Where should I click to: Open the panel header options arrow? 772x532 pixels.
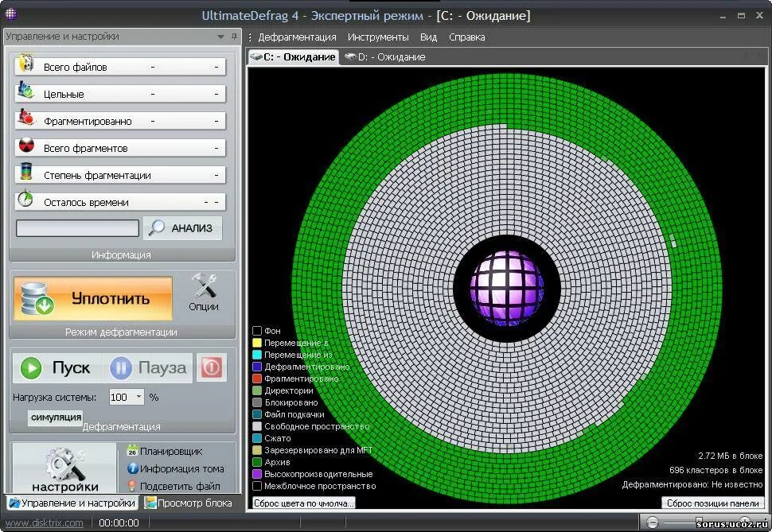220,37
